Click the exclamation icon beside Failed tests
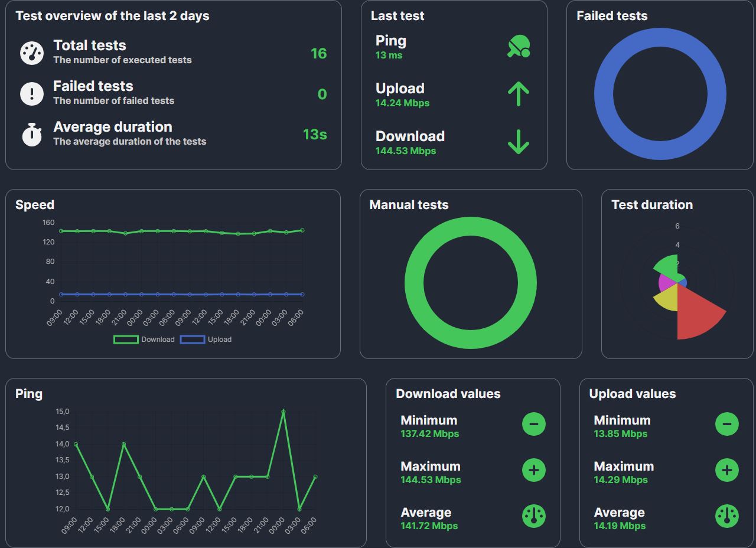756x548 pixels. (x=32, y=94)
